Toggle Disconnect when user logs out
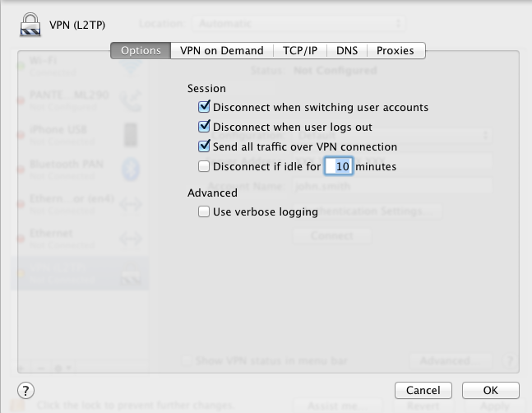The width and height of the screenshot is (532, 413). 205,127
